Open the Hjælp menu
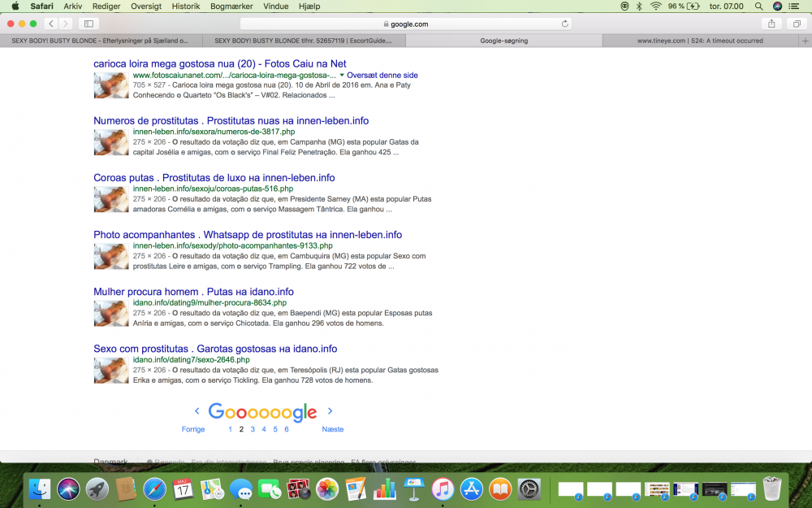 309,7
